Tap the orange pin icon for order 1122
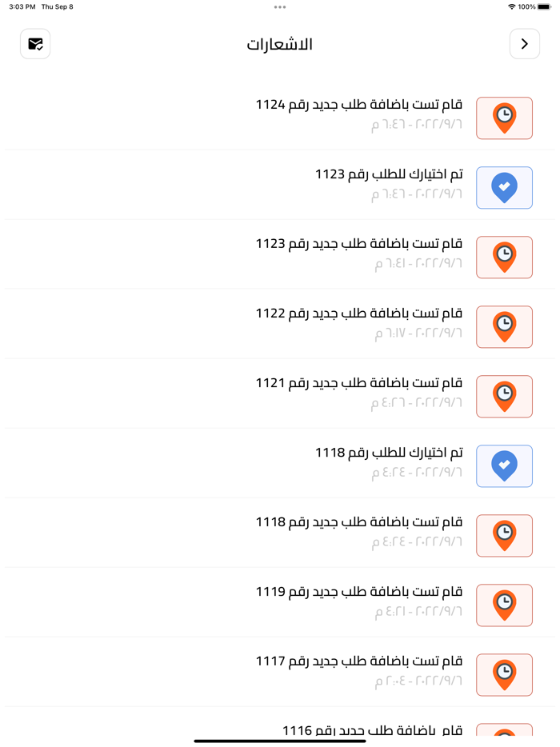The height and width of the screenshot is (747, 560). tap(504, 326)
